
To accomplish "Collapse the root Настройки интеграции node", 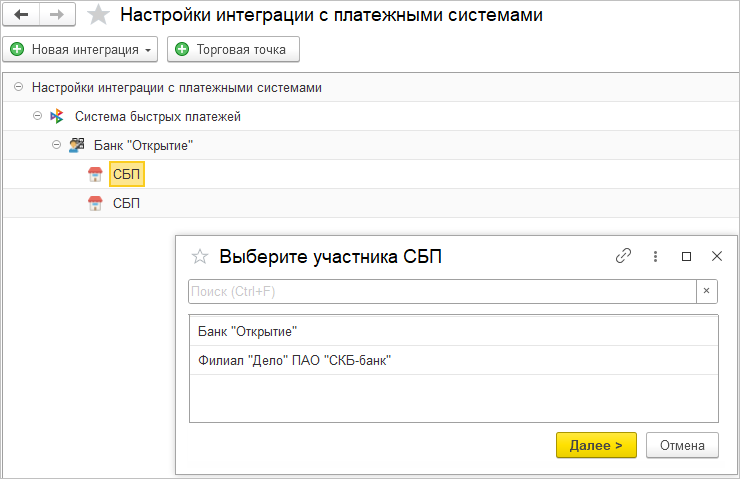I will coord(19,88).
